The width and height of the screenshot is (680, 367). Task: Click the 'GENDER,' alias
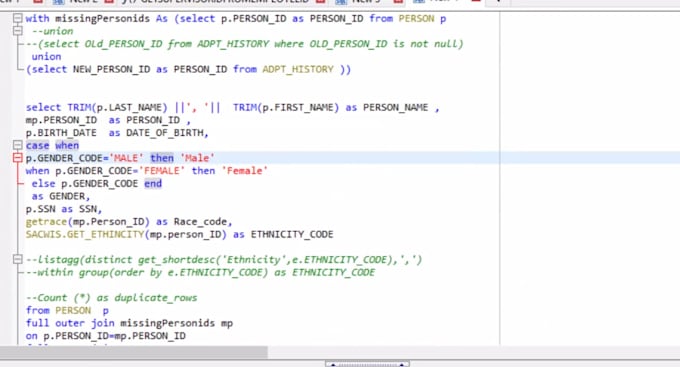[x=69, y=197]
